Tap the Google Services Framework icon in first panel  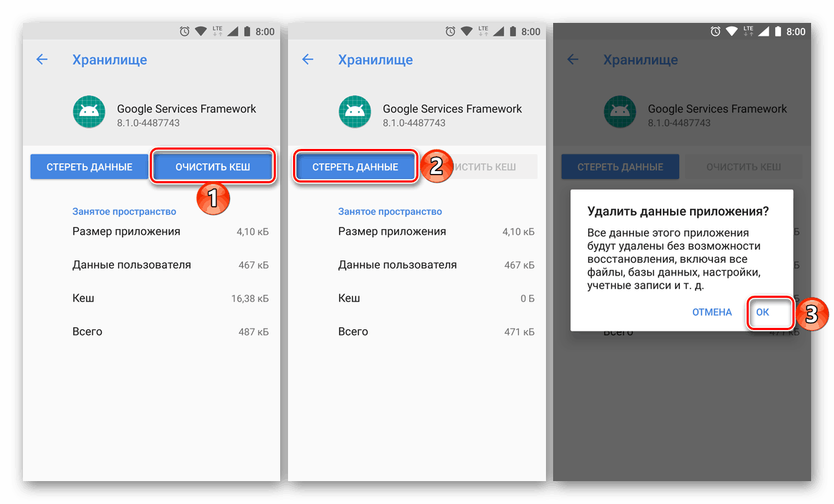point(89,112)
